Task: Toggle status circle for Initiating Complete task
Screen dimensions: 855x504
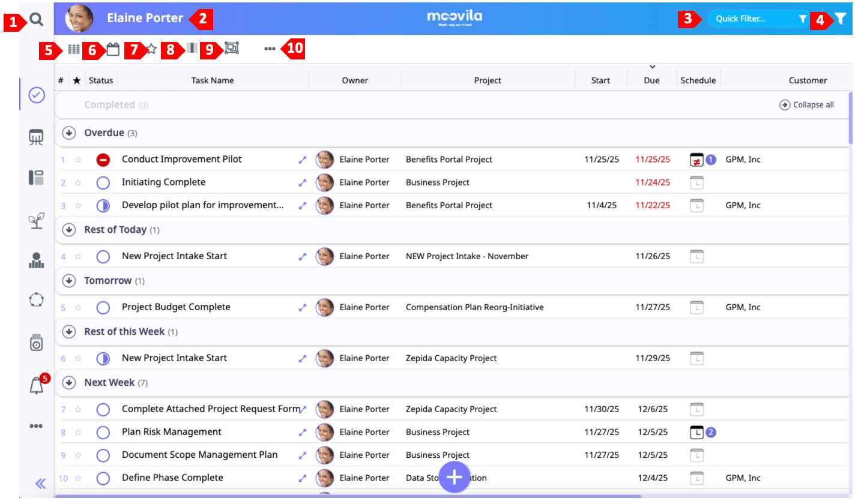Action: click(x=103, y=182)
